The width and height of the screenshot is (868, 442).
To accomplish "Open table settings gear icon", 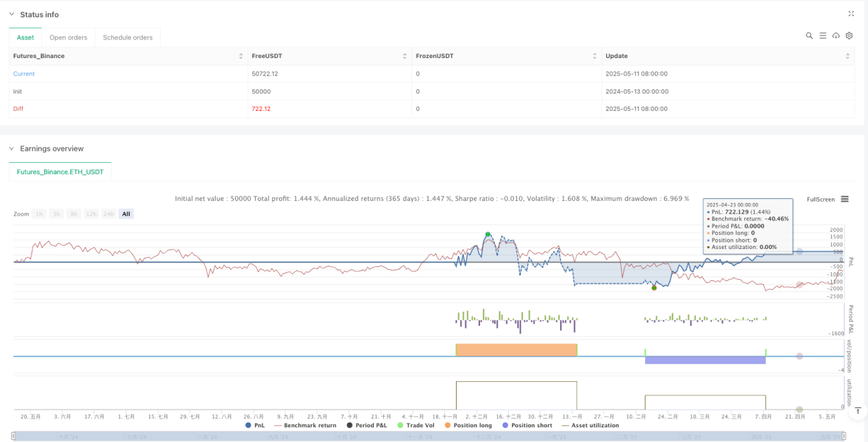I will [x=849, y=35].
